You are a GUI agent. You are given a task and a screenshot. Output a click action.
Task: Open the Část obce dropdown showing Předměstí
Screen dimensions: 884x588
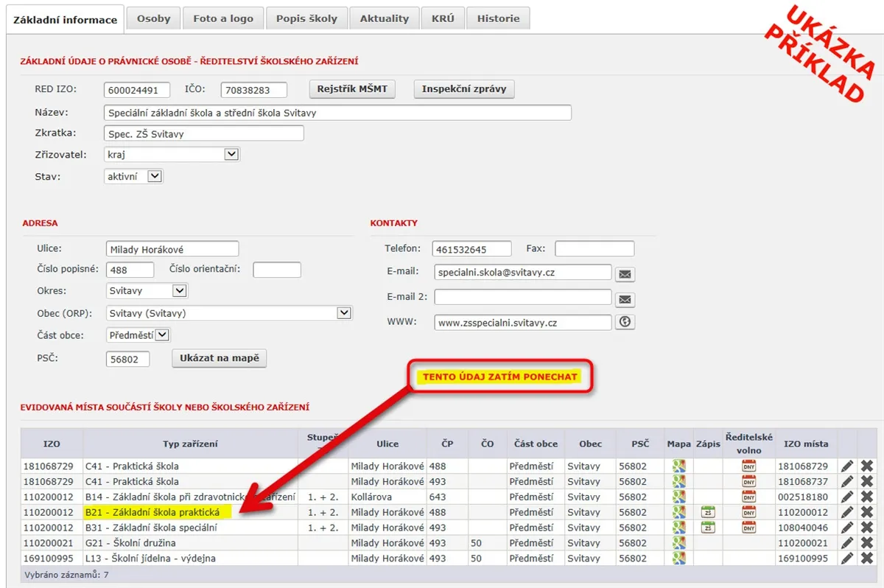pyautogui.click(x=138, y=335)
